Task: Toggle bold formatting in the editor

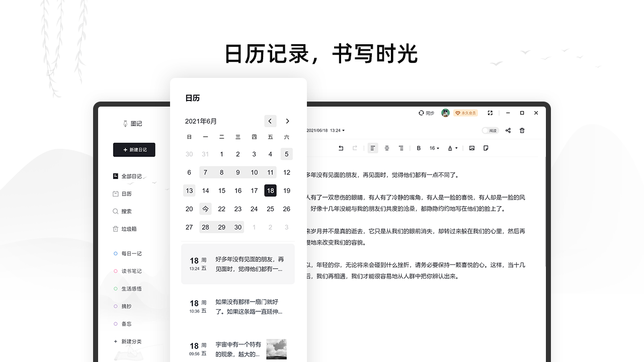Action: [x=419, y=148]
